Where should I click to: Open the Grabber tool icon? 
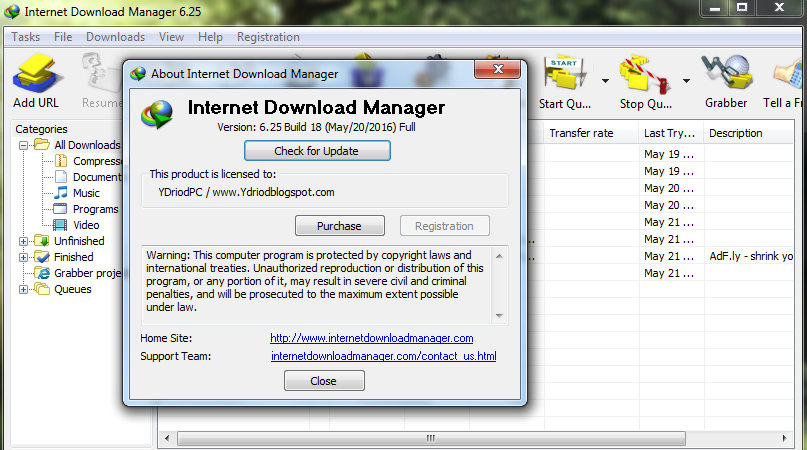coord(726,73)
